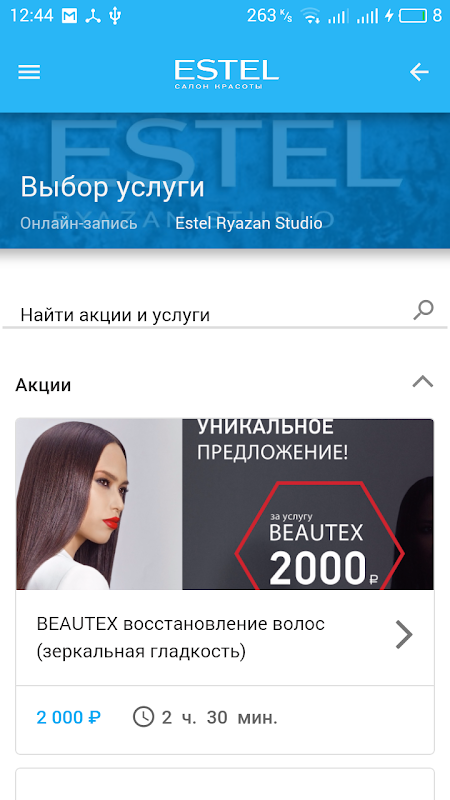Open BEAUTEX service details chevron
This screenshot has height=800, width=450.
404,636
